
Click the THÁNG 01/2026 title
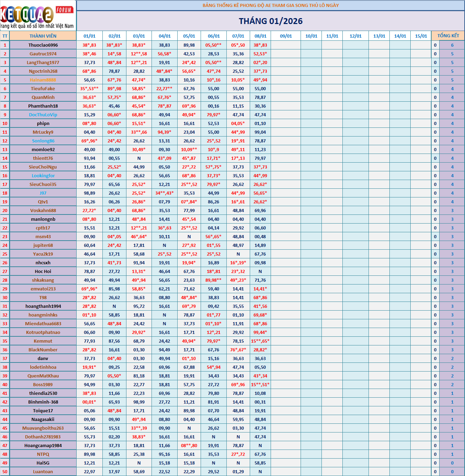[x=271, y=21]
